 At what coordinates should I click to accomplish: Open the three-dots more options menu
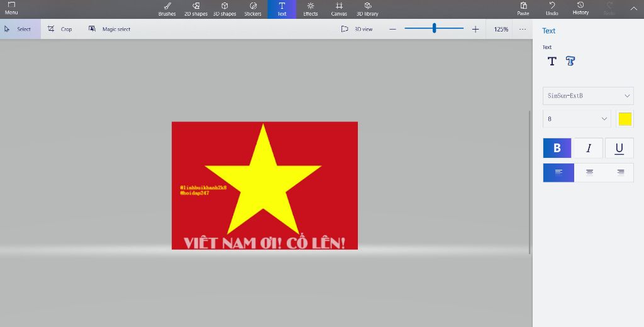pyautogui.click(x=523, y=29)
